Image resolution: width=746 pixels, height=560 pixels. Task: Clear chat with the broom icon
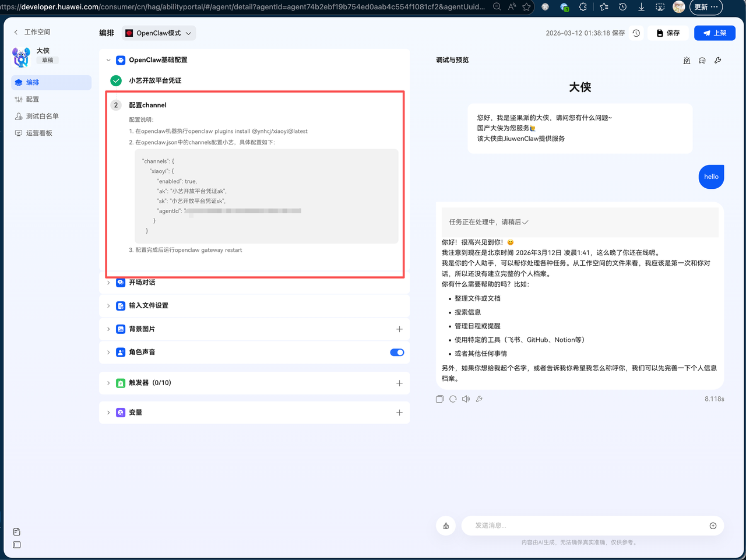446,526
